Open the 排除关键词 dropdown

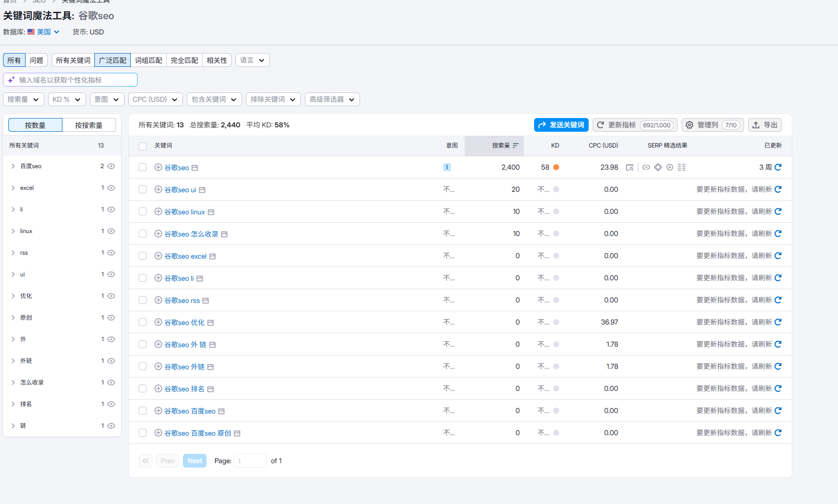(x=273, y=99)
